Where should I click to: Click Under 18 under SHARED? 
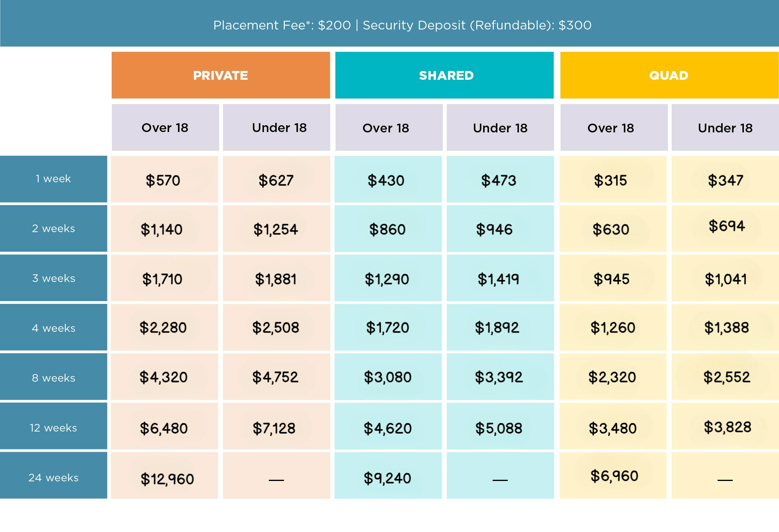click(500, 128)
